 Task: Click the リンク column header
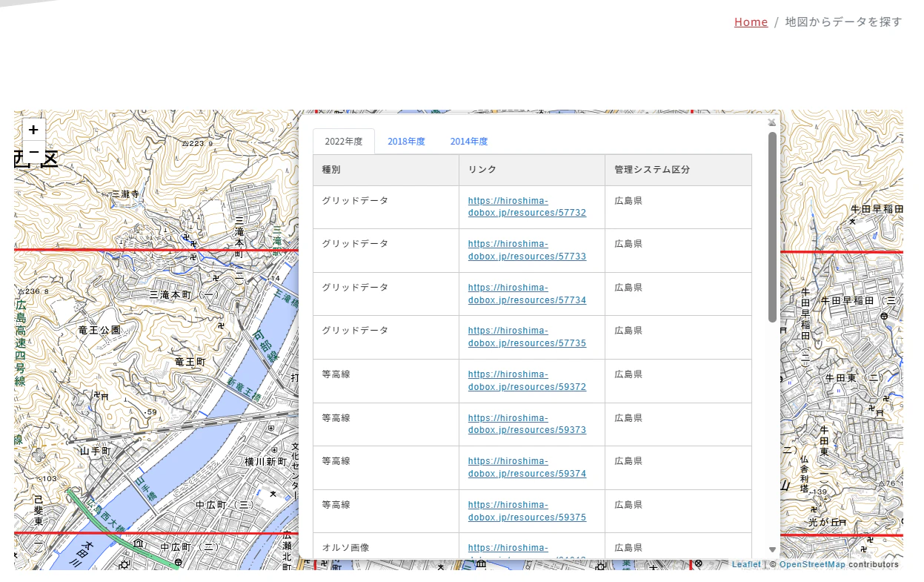tap(532, 170)
